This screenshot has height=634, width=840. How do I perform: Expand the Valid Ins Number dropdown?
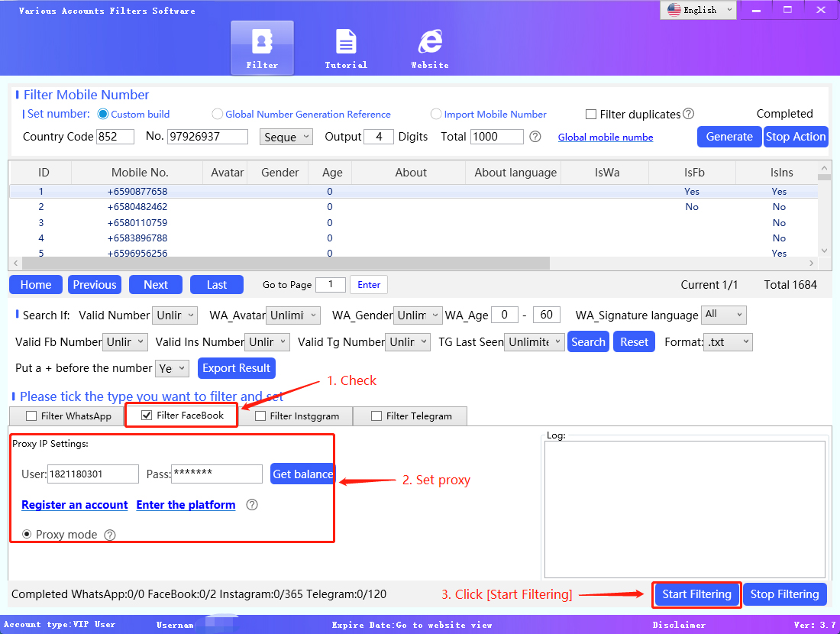tap(267, 342)
